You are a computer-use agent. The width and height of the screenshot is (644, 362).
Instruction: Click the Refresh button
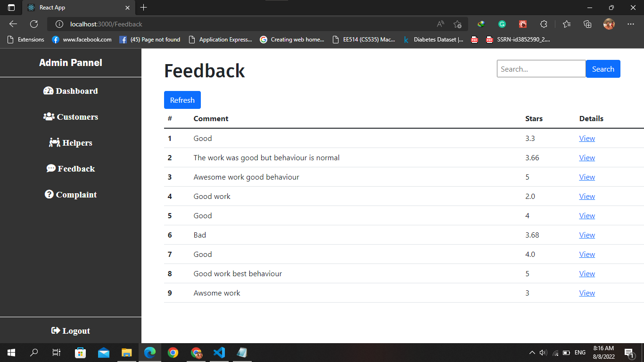click(182, 100)
